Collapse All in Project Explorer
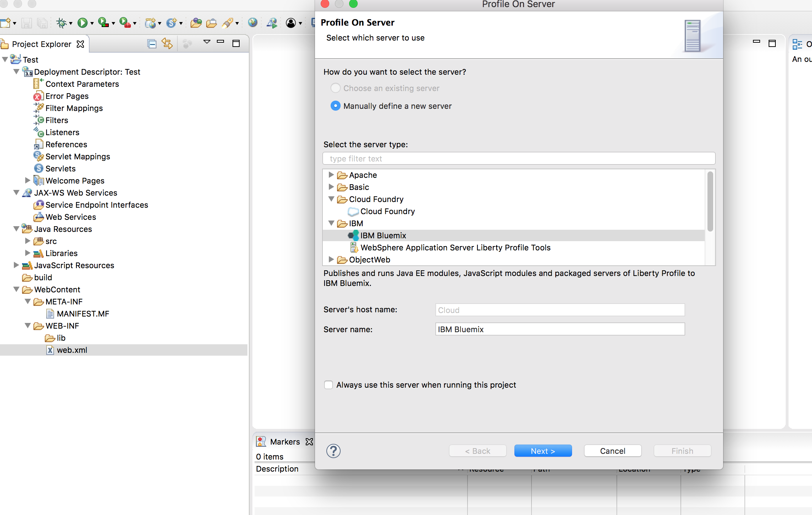 [152, 44]
